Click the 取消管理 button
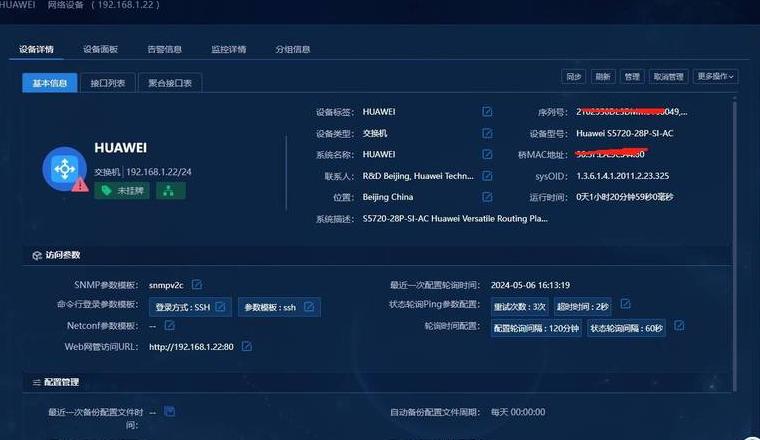 coord(668,77)
